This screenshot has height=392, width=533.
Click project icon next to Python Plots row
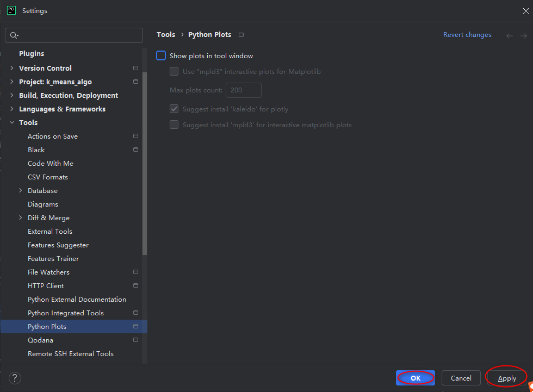(135, 326)
